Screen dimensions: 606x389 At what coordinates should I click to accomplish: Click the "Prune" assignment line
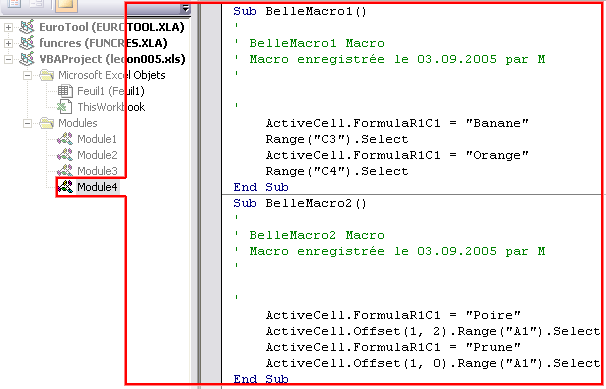click(393, 347)
